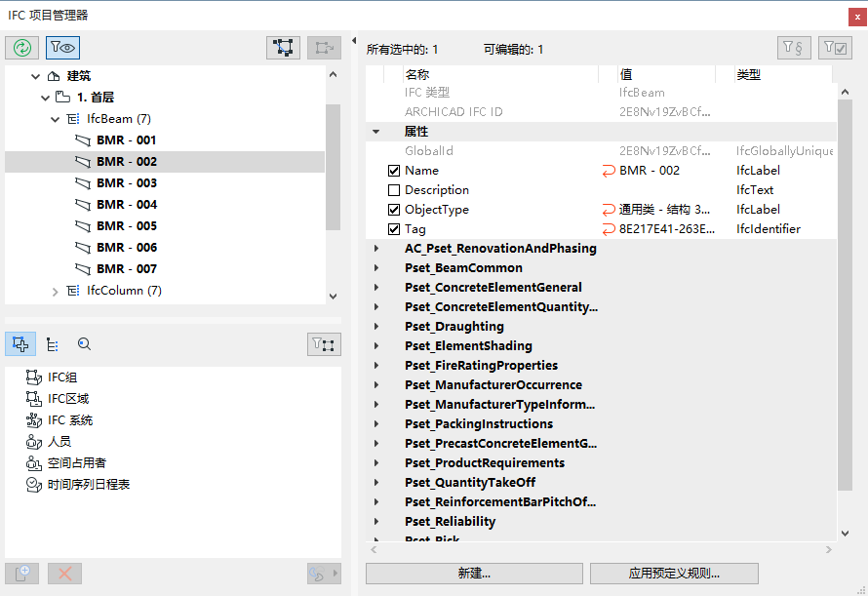Expand Pset_FireRatingProperties property set
This screenshot has width=868, height=596.
(376, 365)
